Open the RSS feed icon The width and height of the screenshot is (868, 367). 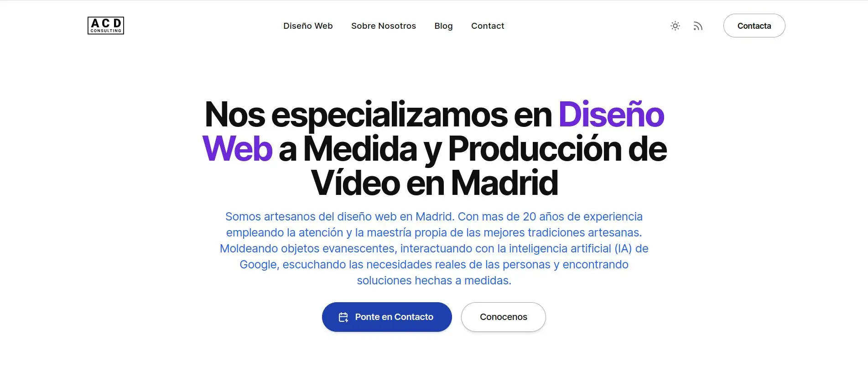tap(698, 26)
